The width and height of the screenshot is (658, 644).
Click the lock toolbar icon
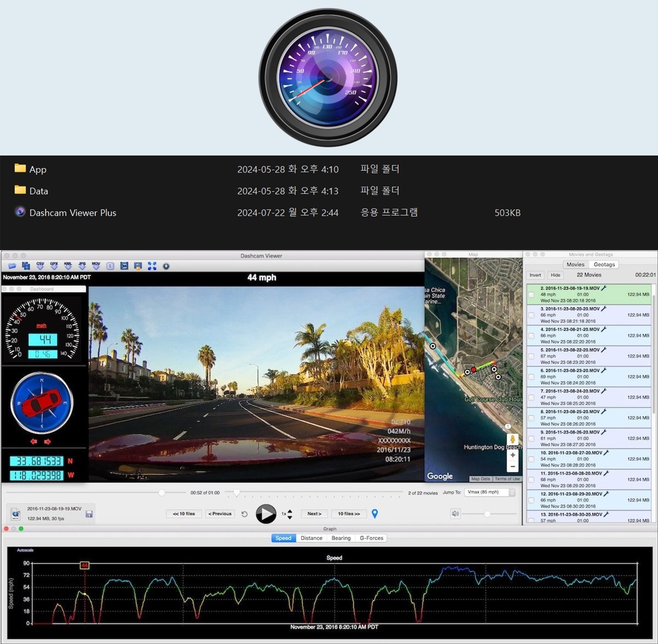coord(138,266)
